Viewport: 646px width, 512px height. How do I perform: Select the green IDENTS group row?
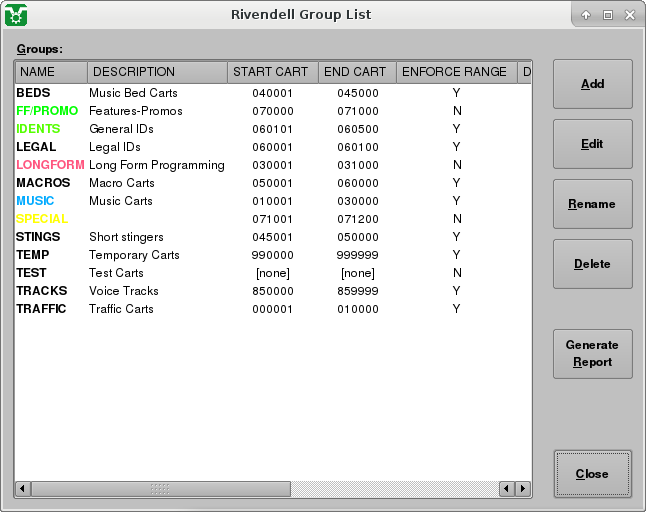38,129
